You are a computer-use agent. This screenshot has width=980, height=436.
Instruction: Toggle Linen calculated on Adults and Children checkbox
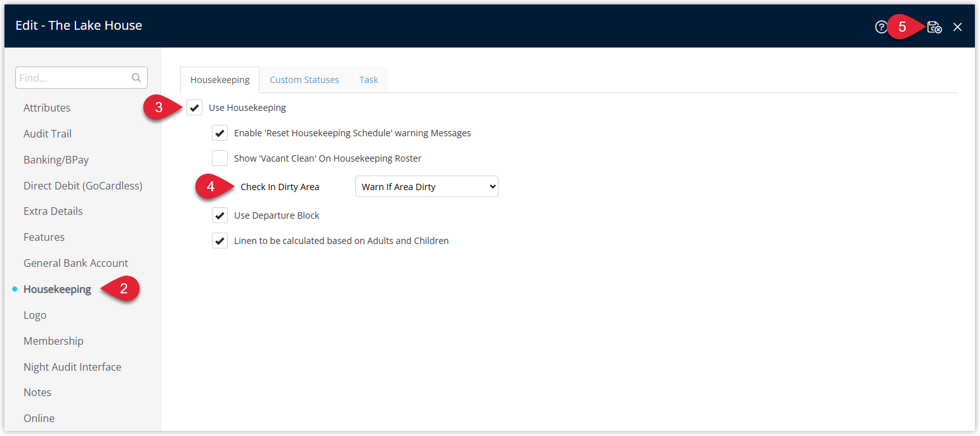click(x=219, y=241)
